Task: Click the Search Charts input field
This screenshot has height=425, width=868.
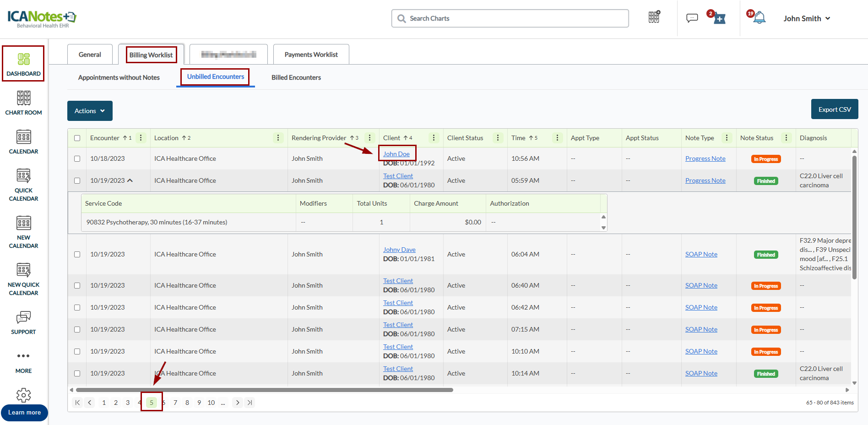Action: tap(510, 18)
